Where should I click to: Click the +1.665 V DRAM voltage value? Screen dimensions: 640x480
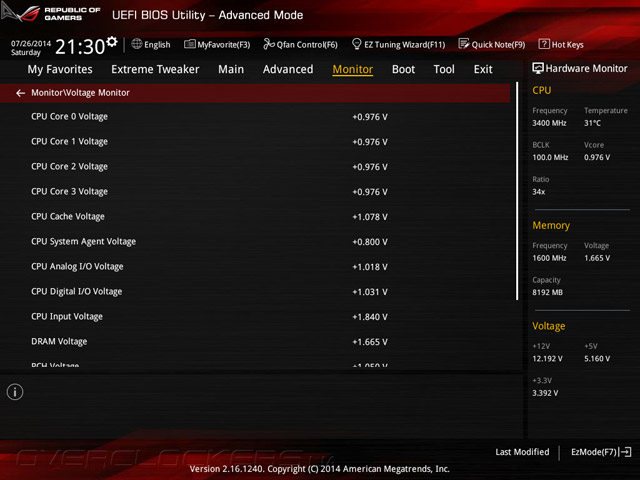tap(370, 342)
